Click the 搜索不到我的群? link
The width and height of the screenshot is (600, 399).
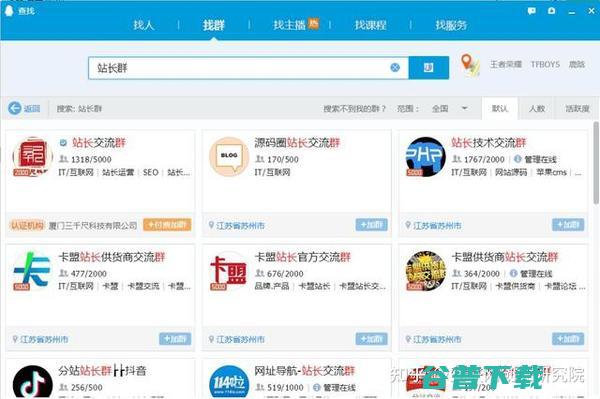tap(354, 109)
